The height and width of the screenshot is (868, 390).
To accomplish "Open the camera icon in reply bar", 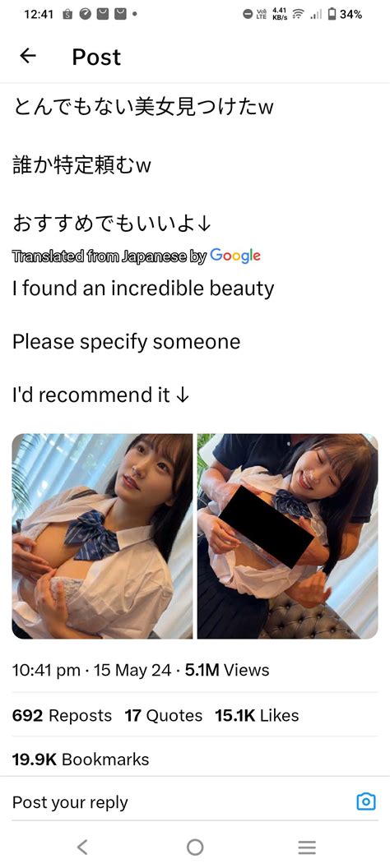I will 365,801.
